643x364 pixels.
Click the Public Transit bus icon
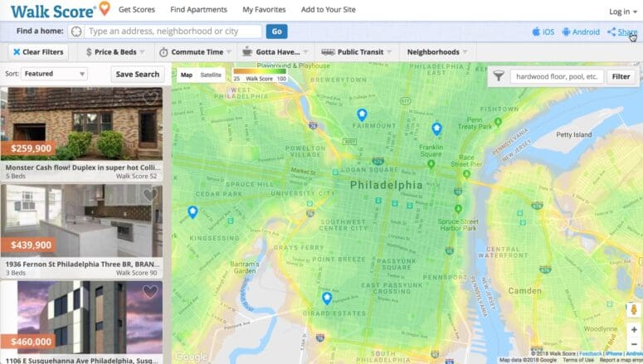click(328, 52)
